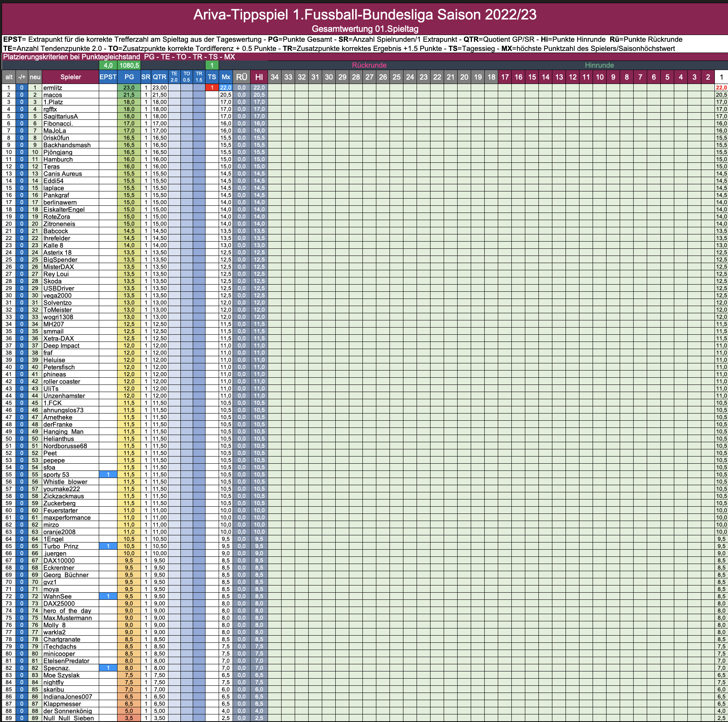The width and height of the screenshot is (728, 722).
Task: Click player name 'Chartgranate'
Action: tap(62, 639)
